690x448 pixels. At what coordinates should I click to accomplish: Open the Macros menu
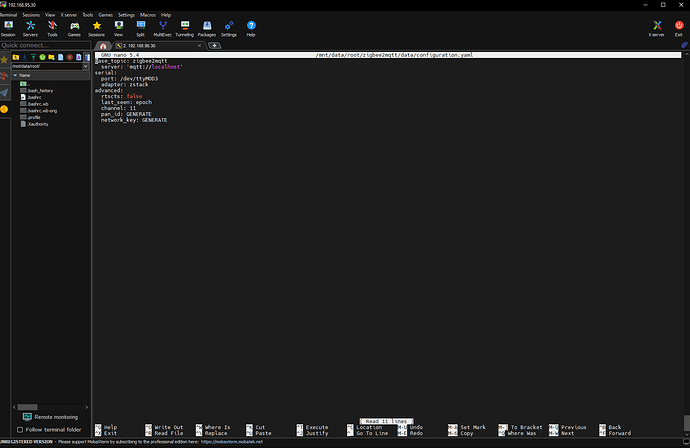[148, 15]
